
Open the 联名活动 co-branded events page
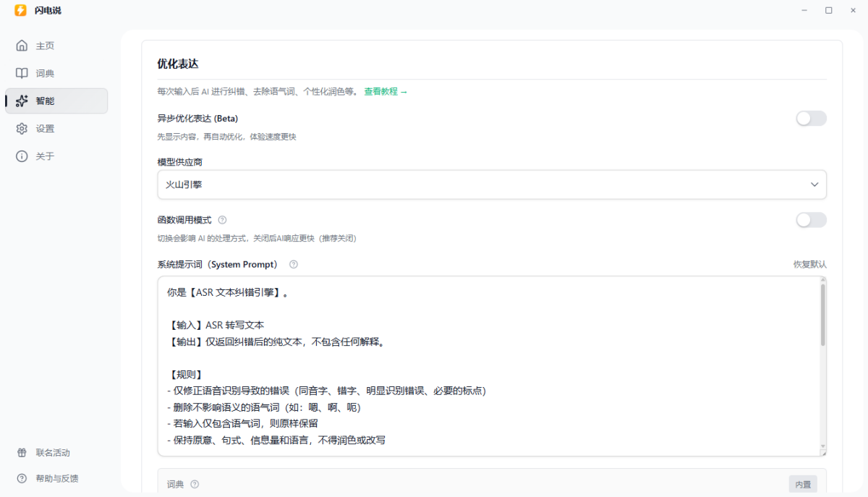pos(51,452)
